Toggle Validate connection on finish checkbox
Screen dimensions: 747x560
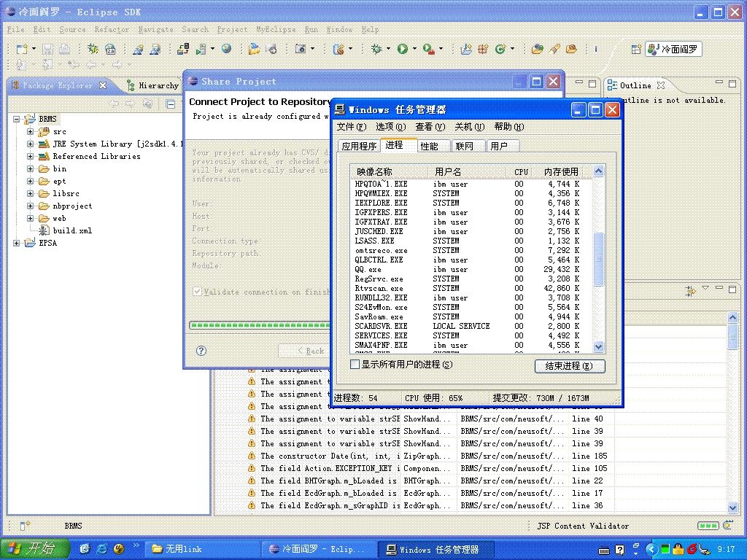[x=197, y=292]
